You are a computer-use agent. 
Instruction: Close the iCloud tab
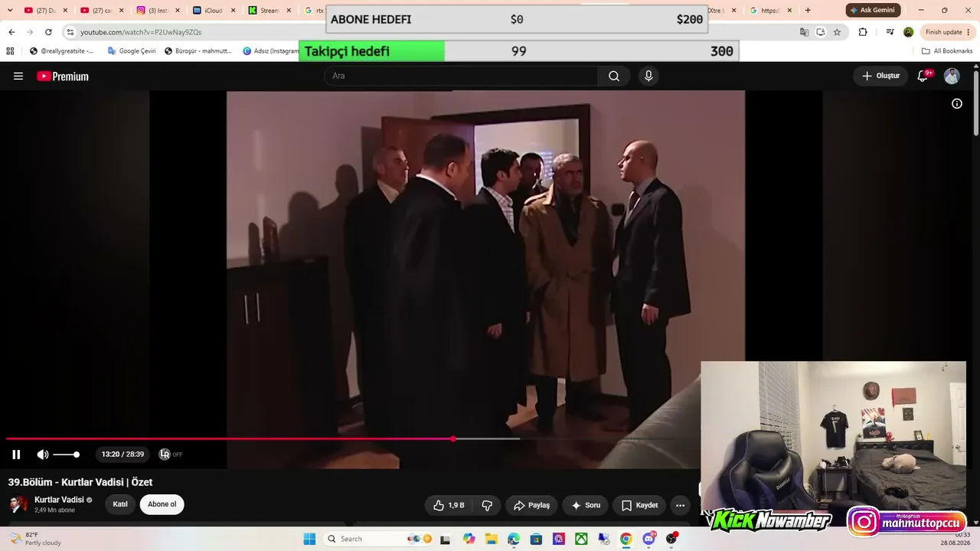234,10
